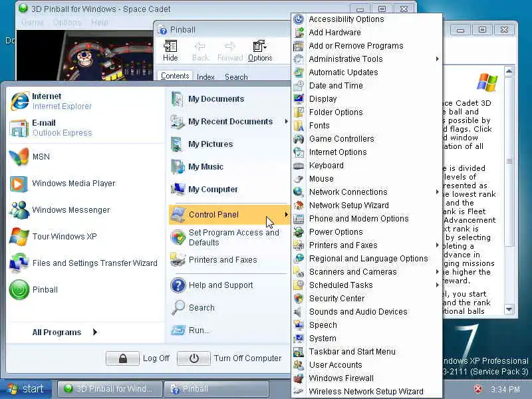
Task: Expand Scanners and Cameras submenu
Action: click(367, 272)
